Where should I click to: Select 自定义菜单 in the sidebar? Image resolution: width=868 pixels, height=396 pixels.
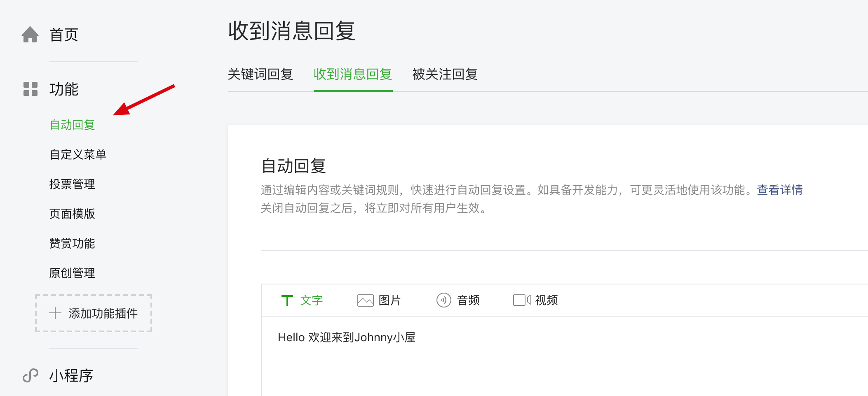pyautogui.click(x=79, y=155)
